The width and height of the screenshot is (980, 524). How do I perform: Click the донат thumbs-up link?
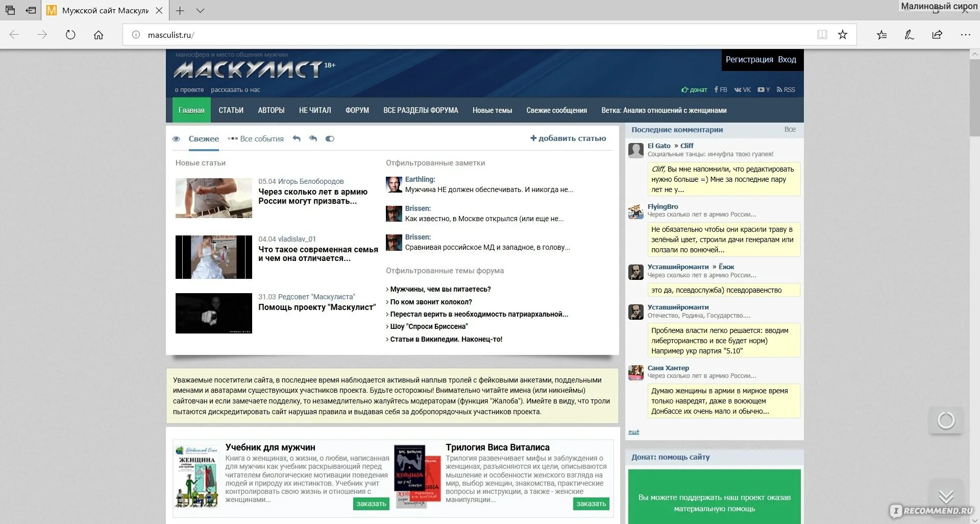point(694,90)
